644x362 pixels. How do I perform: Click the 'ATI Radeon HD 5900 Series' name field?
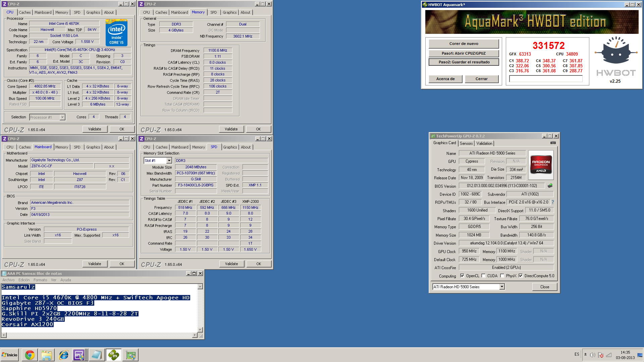tap(492, 153)
